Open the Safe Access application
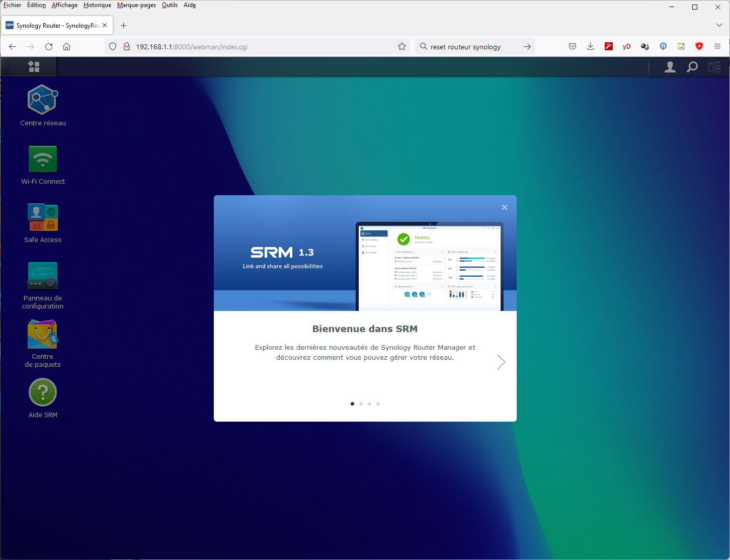The height and width of the screenshot is (560, 730). pyautogui.click(x=43, y=217)
